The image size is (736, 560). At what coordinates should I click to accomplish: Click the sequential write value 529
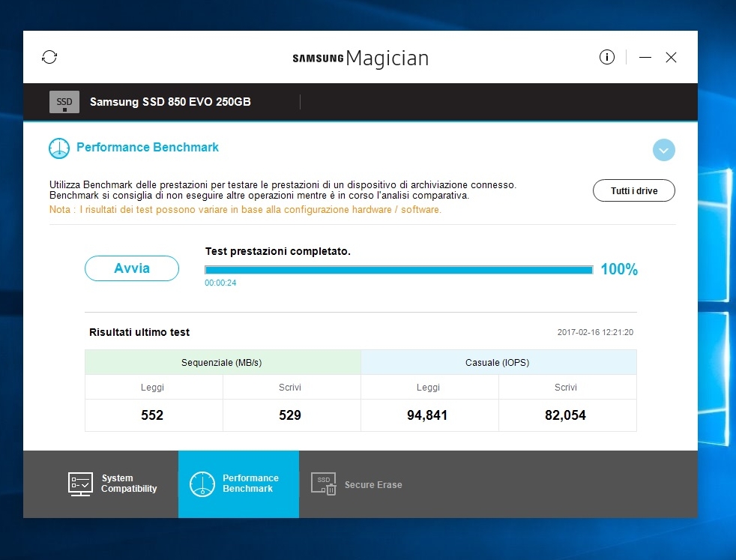(x=290, y=415)
